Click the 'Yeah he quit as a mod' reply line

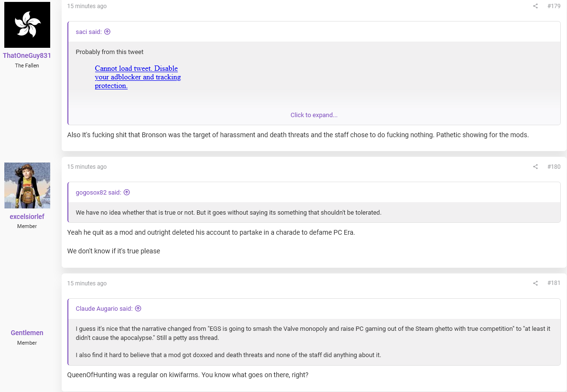(x=211, y=232)
